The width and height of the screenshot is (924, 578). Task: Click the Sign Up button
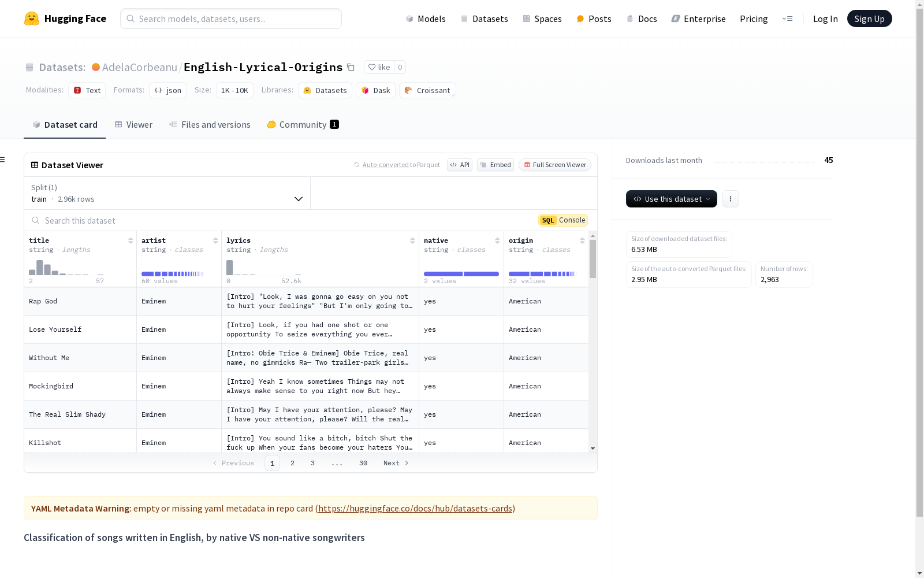click(869, 18)
